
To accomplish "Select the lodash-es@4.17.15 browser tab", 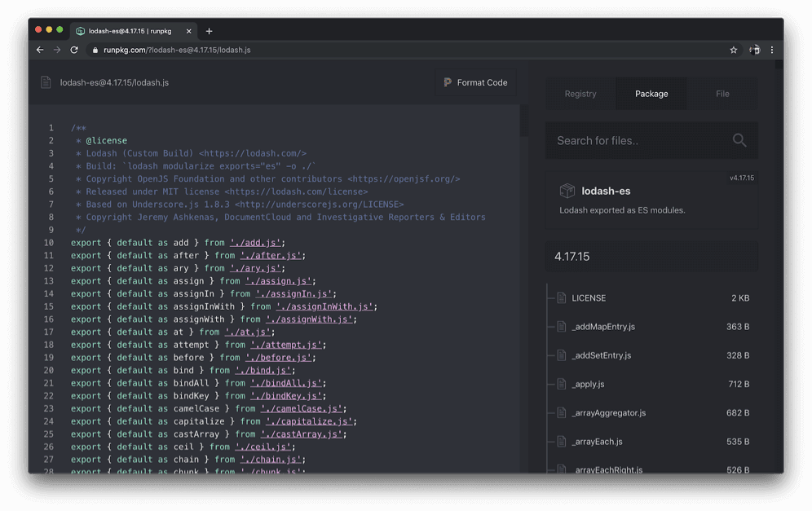I will pyautogui.click(x=135, y=31).
